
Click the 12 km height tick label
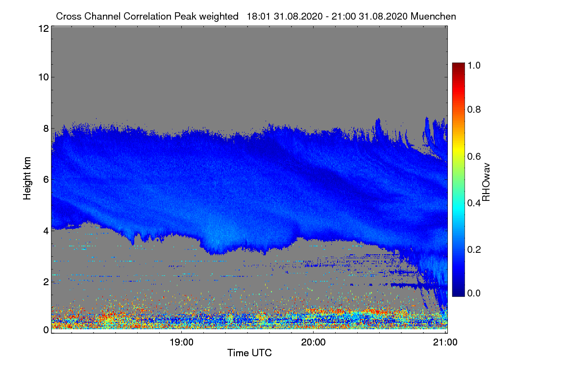tap(43, 29)
